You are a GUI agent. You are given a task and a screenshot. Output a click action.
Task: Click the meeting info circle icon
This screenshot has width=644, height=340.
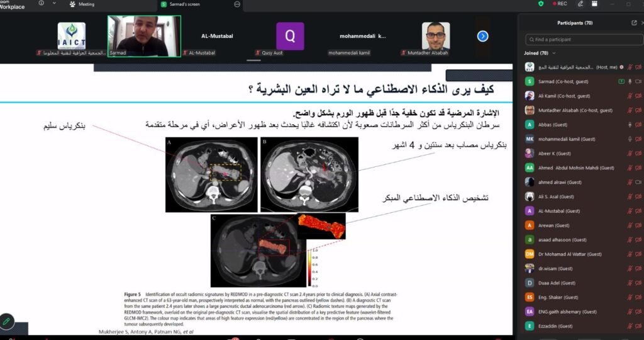coord(41,3)
